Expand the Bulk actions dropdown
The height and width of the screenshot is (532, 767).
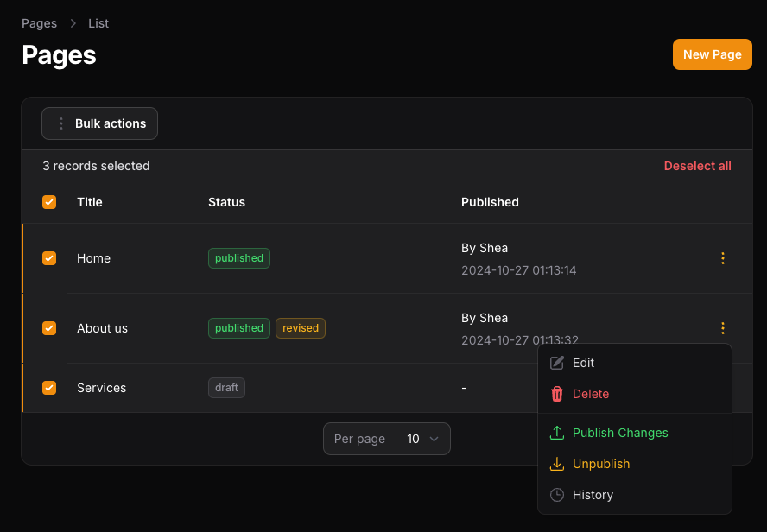[x=100, y=123]
